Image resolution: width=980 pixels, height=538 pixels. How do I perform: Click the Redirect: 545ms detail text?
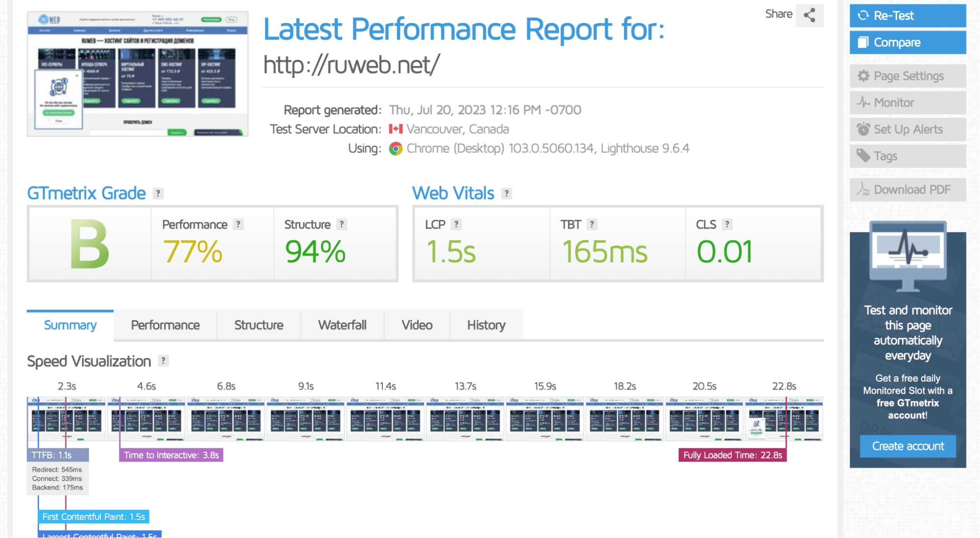pos(57,469)
